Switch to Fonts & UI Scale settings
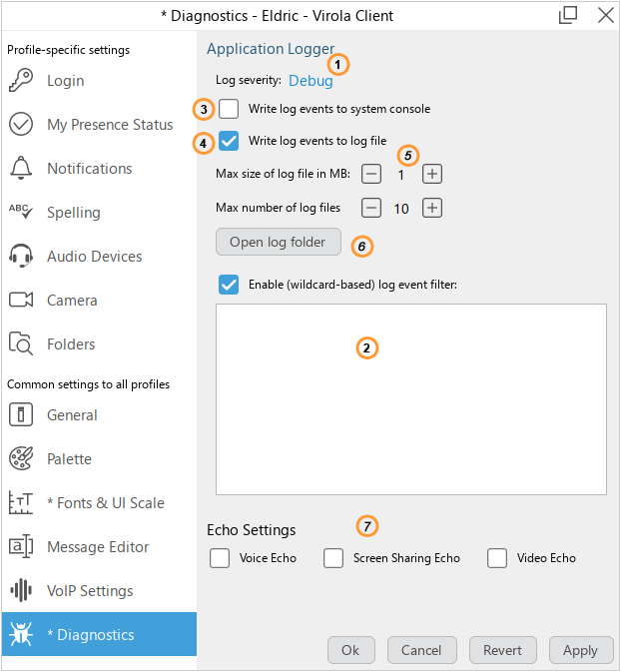621x672 pixels. pyautogui.click(x=105, y=503)
